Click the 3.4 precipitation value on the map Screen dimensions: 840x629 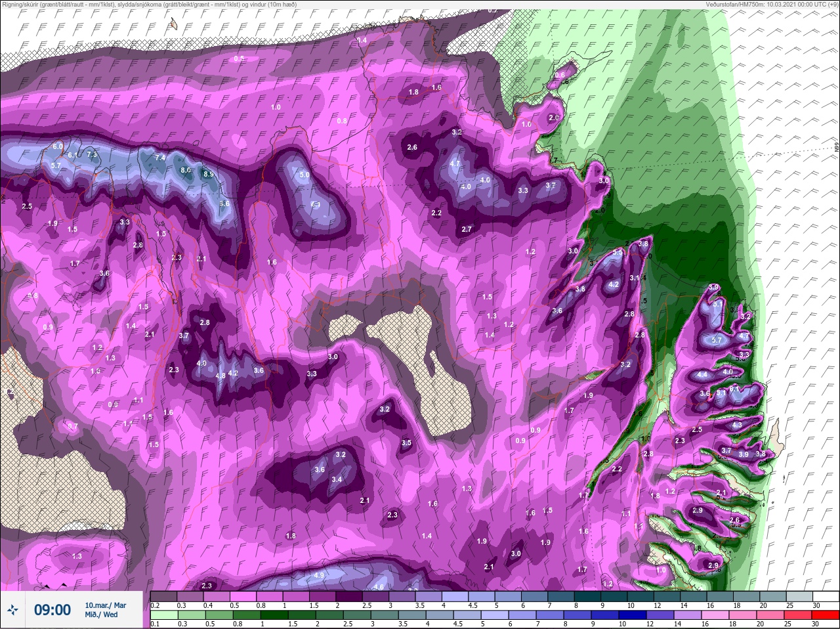click(337, 479)
